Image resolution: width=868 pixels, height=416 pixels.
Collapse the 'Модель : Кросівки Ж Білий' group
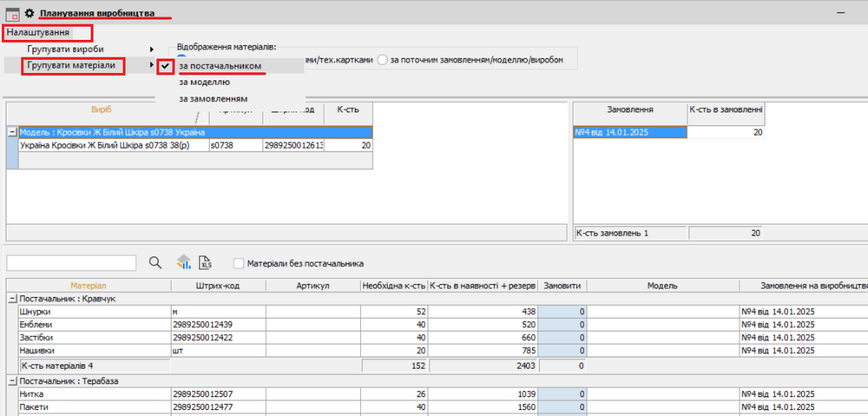point(12,132)
